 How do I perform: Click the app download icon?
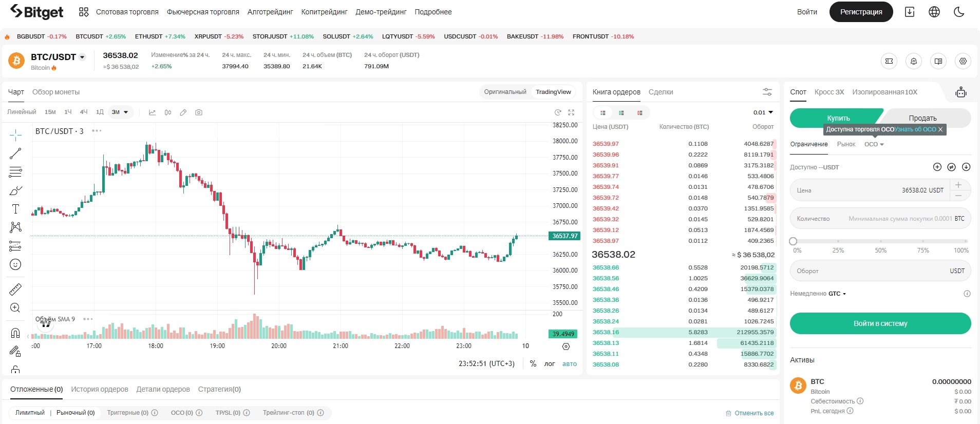pos(910,12)
